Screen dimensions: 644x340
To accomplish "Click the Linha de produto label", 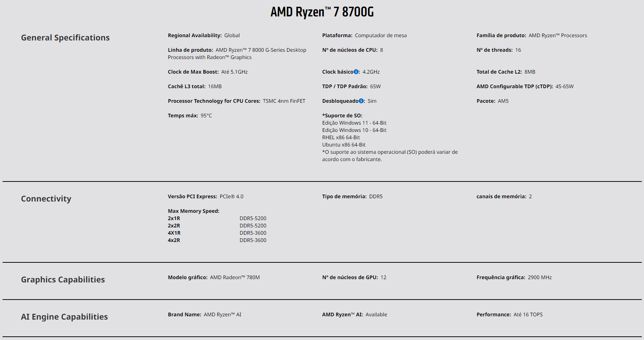I will 190,50.
